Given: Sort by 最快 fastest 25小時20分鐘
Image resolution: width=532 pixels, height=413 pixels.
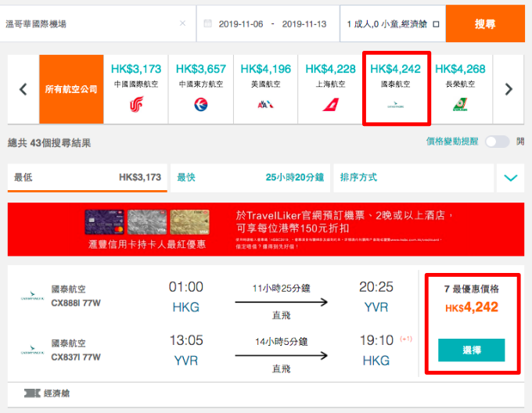Looking at the screenshot, I should [250, 178].
